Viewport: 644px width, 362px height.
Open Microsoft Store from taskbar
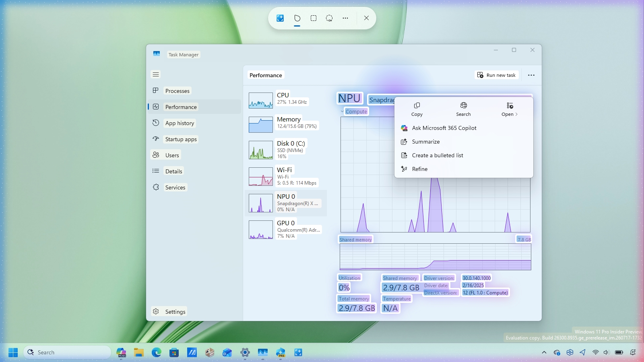pos(174,352)
